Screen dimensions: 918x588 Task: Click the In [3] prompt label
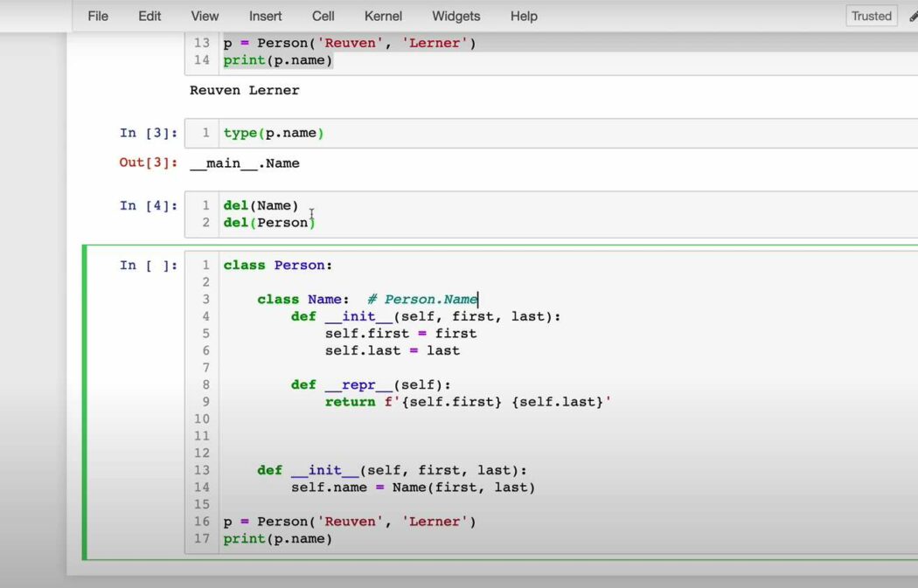pos(147,132)
